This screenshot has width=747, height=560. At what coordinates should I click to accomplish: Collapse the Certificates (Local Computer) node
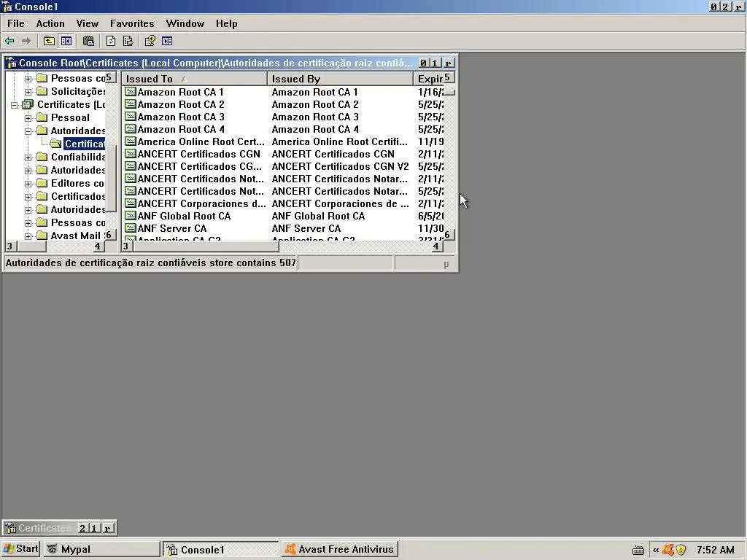(x=15, y=105)
